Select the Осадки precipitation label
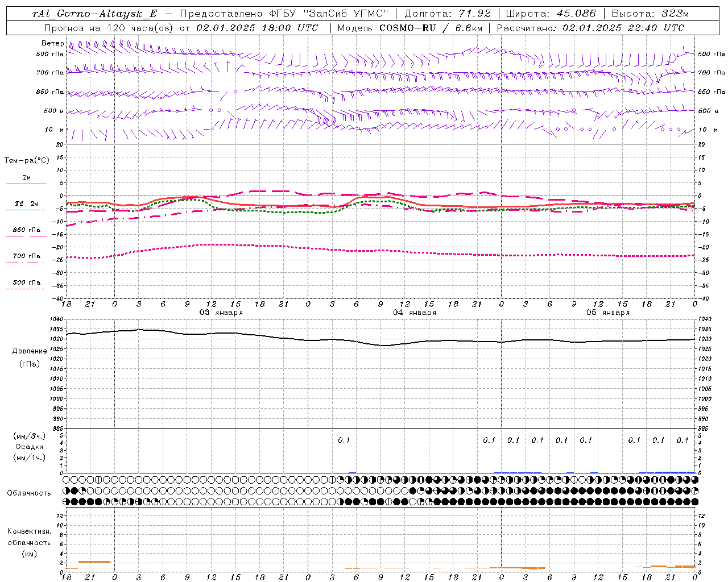 pos(30,447)
